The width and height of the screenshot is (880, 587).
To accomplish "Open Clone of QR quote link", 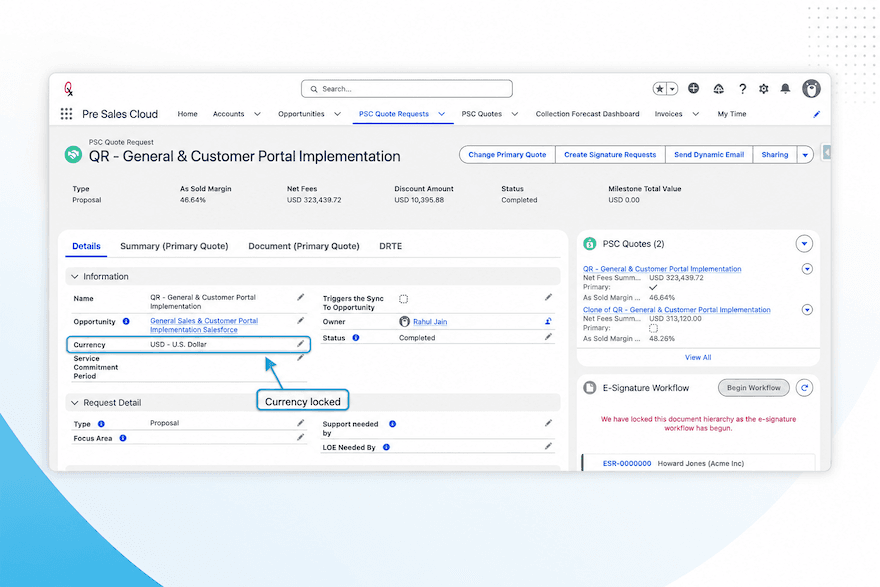I will 676,309.
